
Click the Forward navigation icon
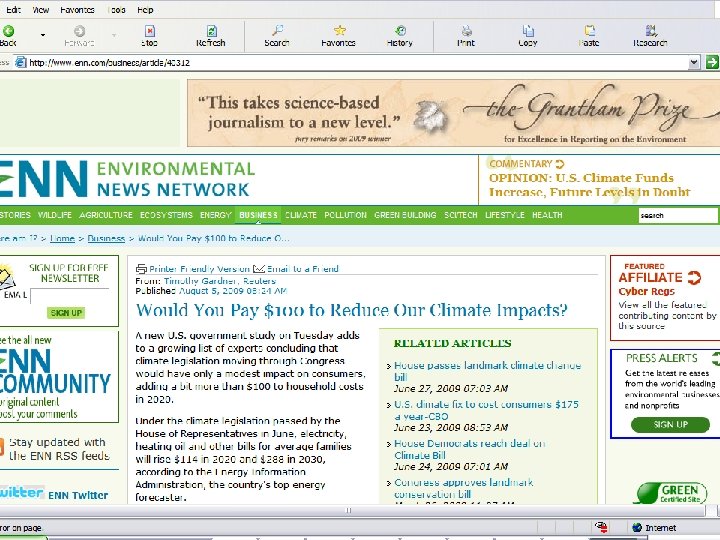click(79, 31)
